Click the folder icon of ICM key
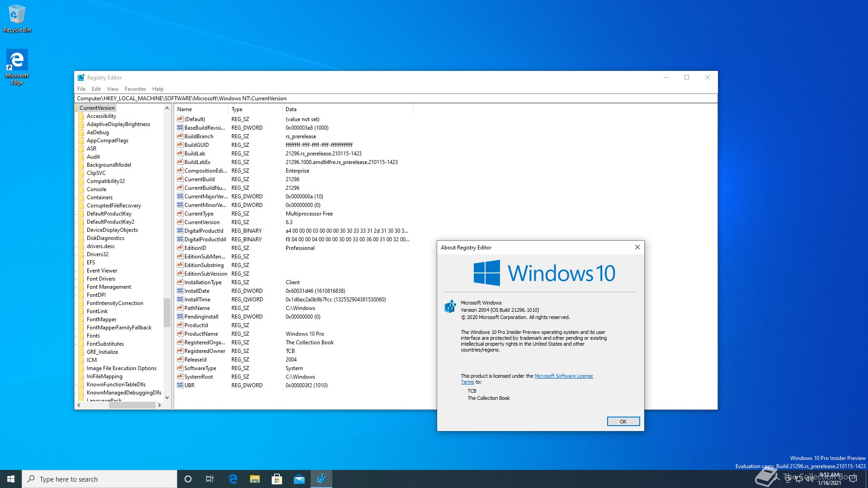Image resolution: width=868 pixels, height=488 pixels. tap(81, 360)
